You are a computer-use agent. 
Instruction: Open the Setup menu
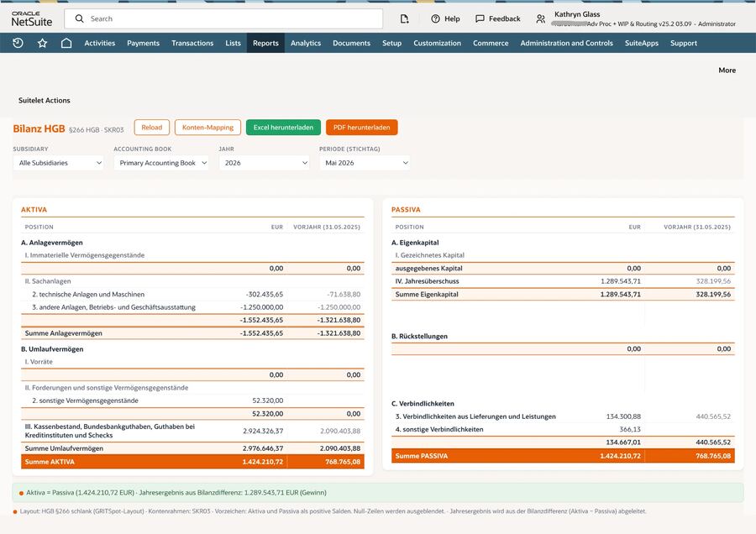click(392, 43)
